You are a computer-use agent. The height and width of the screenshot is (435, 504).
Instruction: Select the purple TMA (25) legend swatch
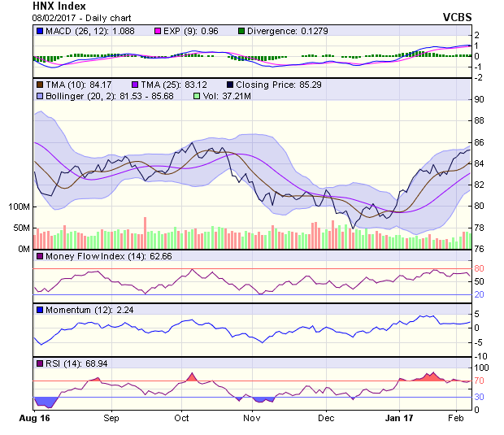pyautogui.click(x=135, y=85)
